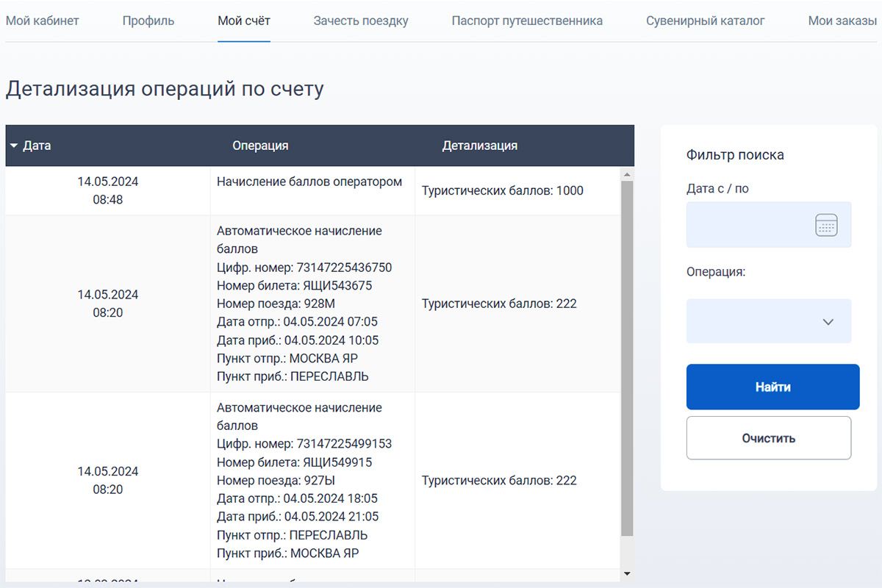Click the calendar icon in date filter
The image size is (882, 588).
click(x=826, y=225)
